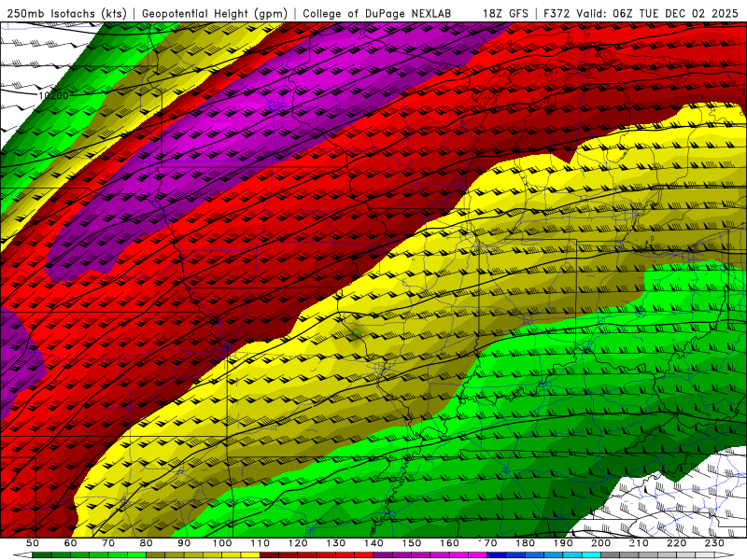747x560 pixels.
Task: Click the '190' legend scale number
Action: 563,543
